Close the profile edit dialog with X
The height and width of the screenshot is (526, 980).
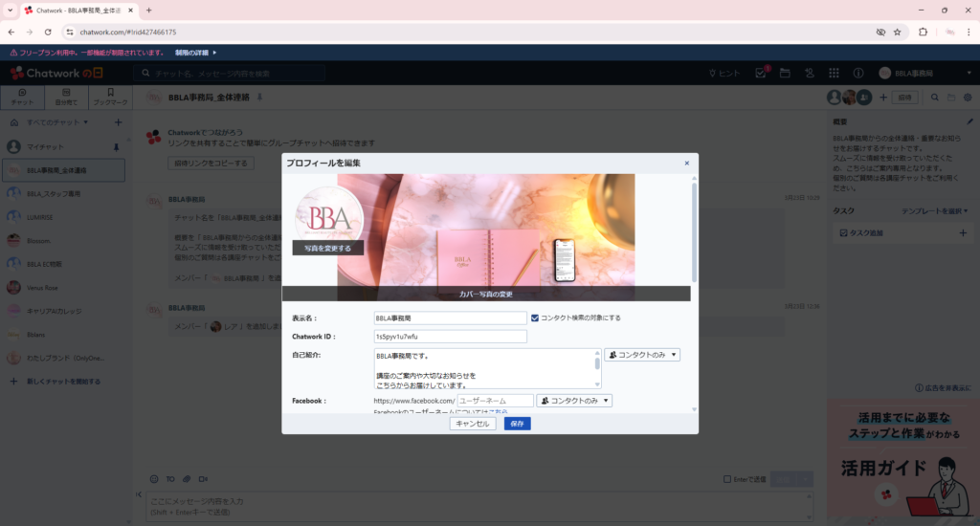(x=686, y=164)
